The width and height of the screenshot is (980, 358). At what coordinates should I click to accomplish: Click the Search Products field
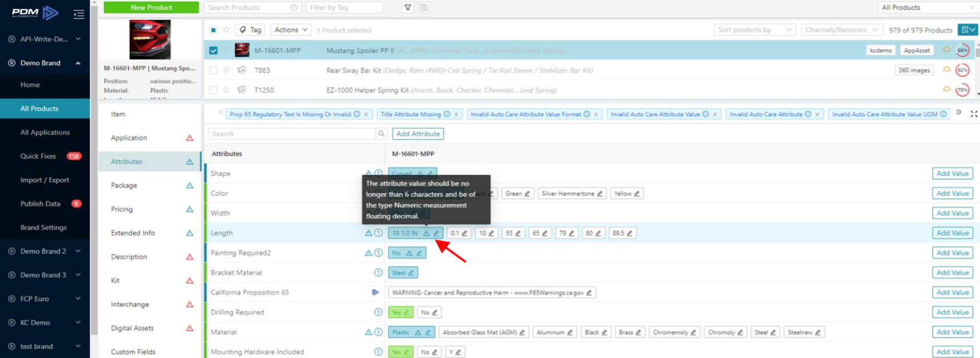click(x=253, y=7)
